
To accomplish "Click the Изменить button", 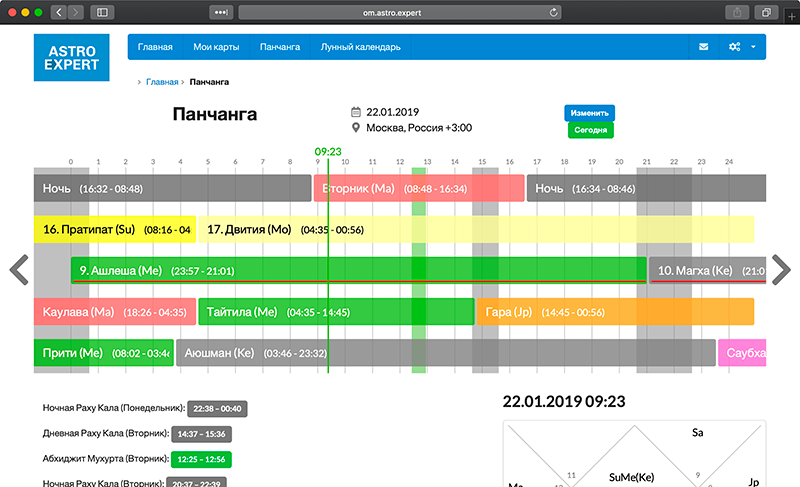I will [x=589, y=113].
